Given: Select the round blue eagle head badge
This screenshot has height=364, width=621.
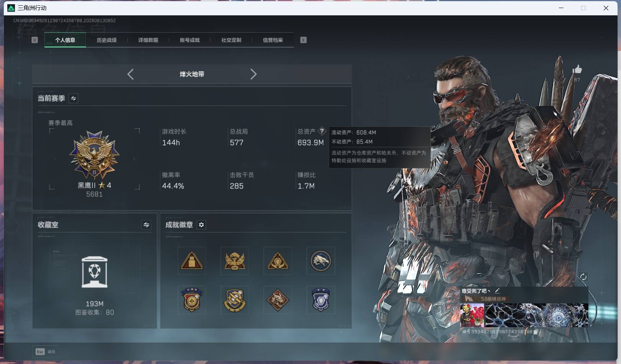Looking at the screenshot, I should (x=321, y=261).
